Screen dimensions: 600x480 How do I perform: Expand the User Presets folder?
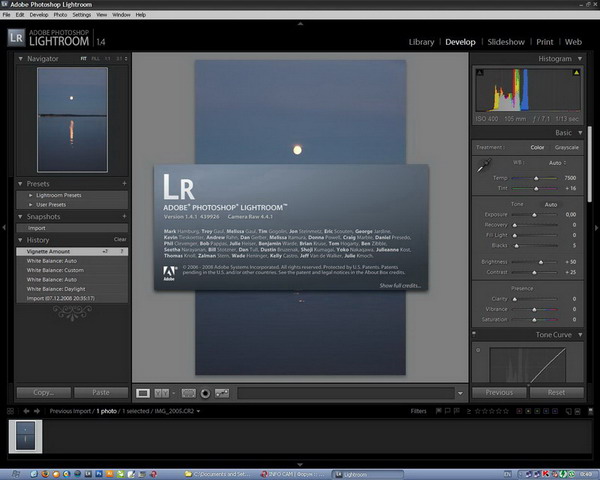coord(31,205)
